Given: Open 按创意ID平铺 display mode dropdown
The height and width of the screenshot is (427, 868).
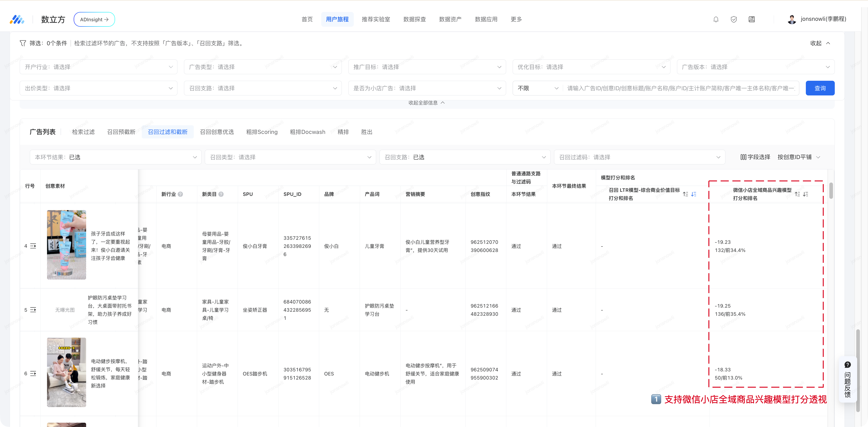Looking at the screenshot, I should tap(798, 157).
